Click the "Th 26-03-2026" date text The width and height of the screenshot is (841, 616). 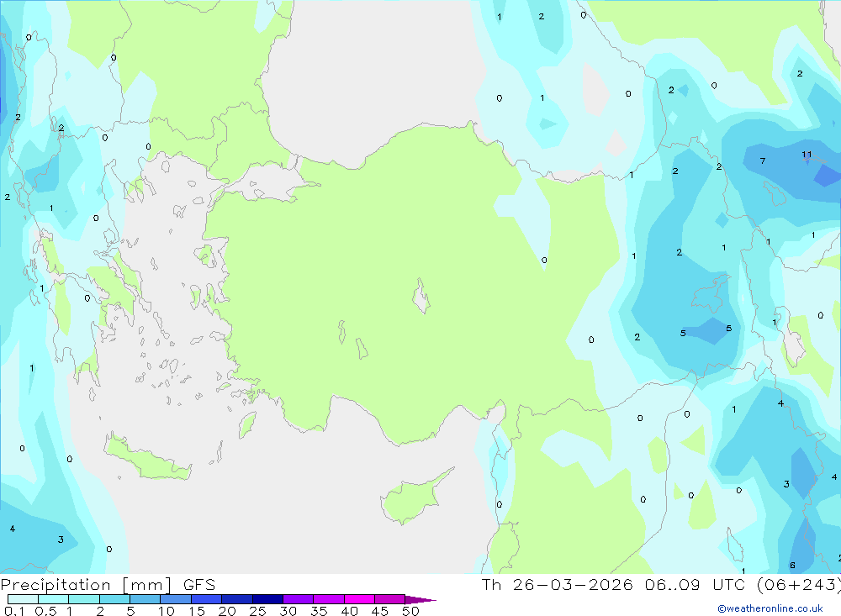558,585
